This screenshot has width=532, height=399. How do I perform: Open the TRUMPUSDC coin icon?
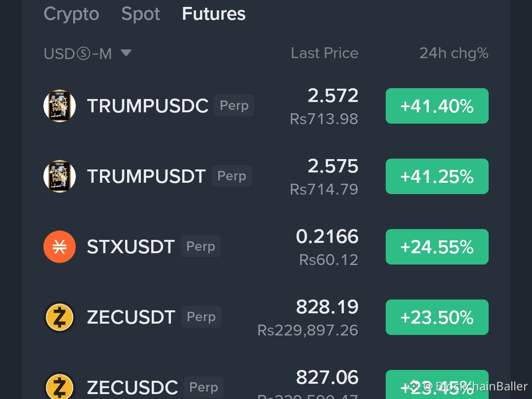point(60,106)
